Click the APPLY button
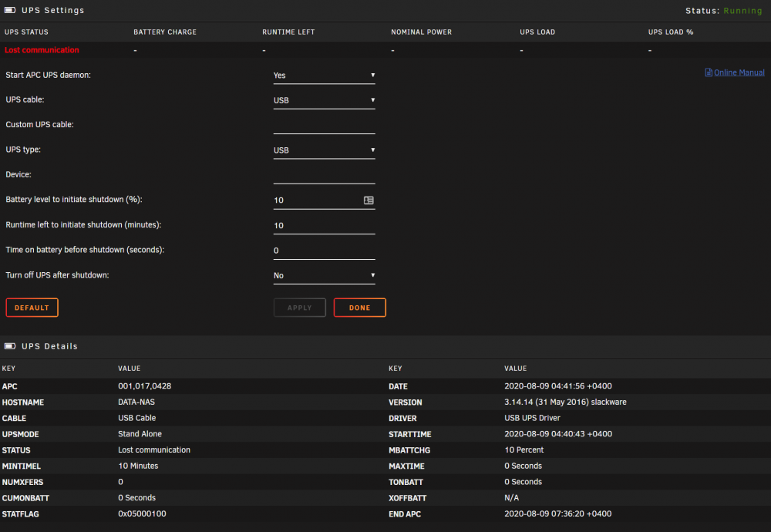 pyautogui.click(x=299, y=308)
